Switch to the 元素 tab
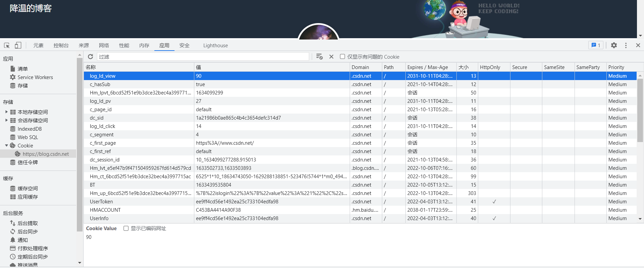This screenshot has height=268, width=644. coord(38,45)
